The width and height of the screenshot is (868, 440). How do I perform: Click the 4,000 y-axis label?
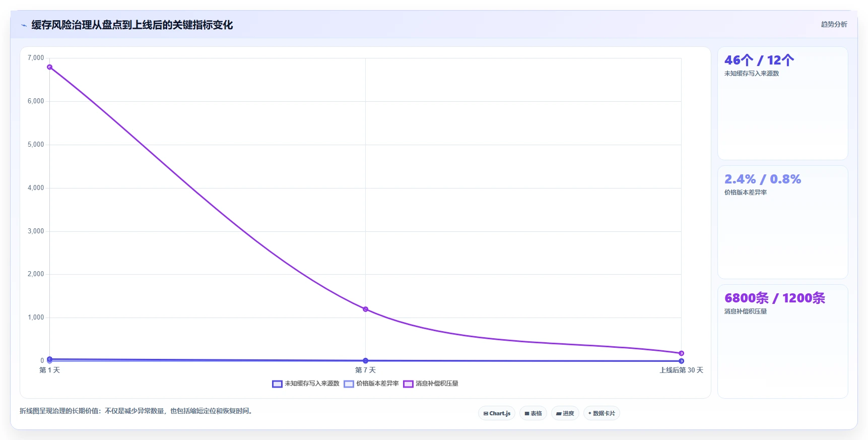(36, 188)
